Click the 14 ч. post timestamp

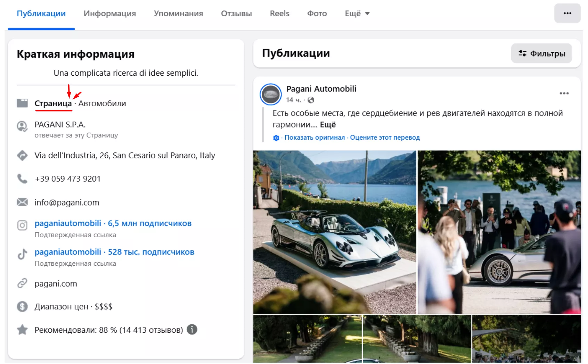point(294,100)
